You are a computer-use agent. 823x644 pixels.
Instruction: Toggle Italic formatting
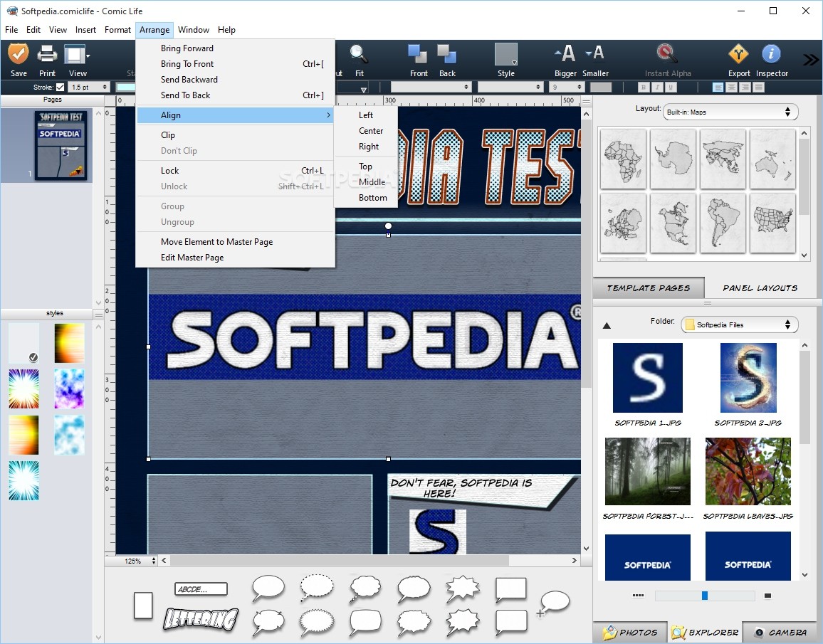[x=657, y=87]
